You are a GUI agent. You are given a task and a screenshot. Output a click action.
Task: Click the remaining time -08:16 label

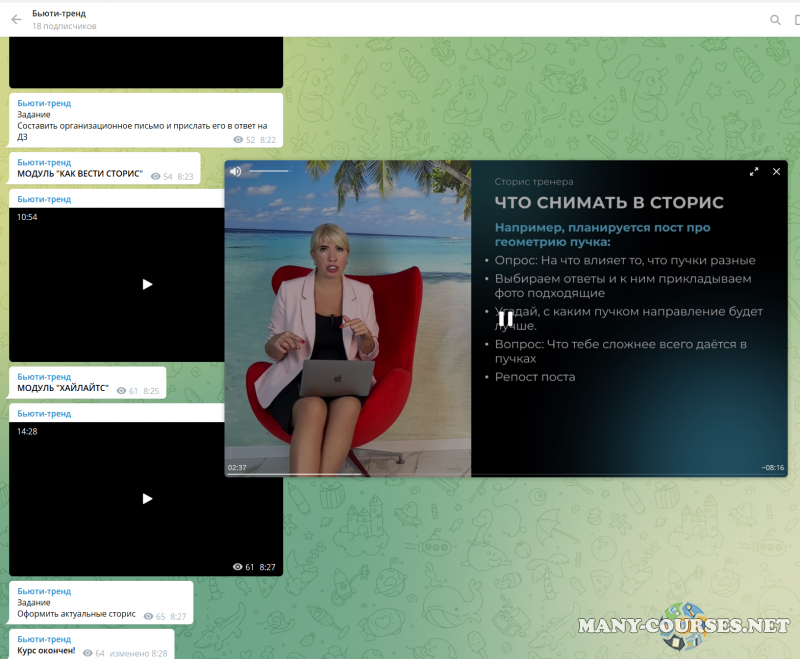(x=772, y=467)
